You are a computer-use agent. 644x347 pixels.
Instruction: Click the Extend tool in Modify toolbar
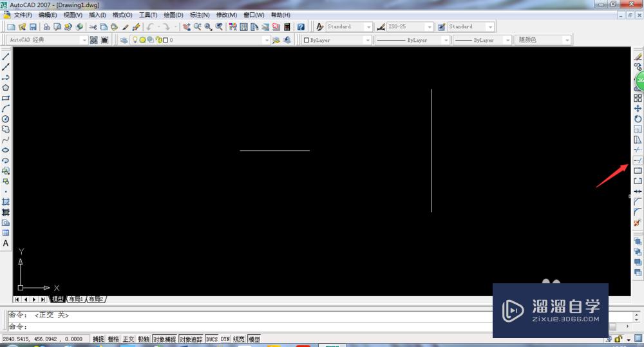pyautogui.click(x=638, y=160)
